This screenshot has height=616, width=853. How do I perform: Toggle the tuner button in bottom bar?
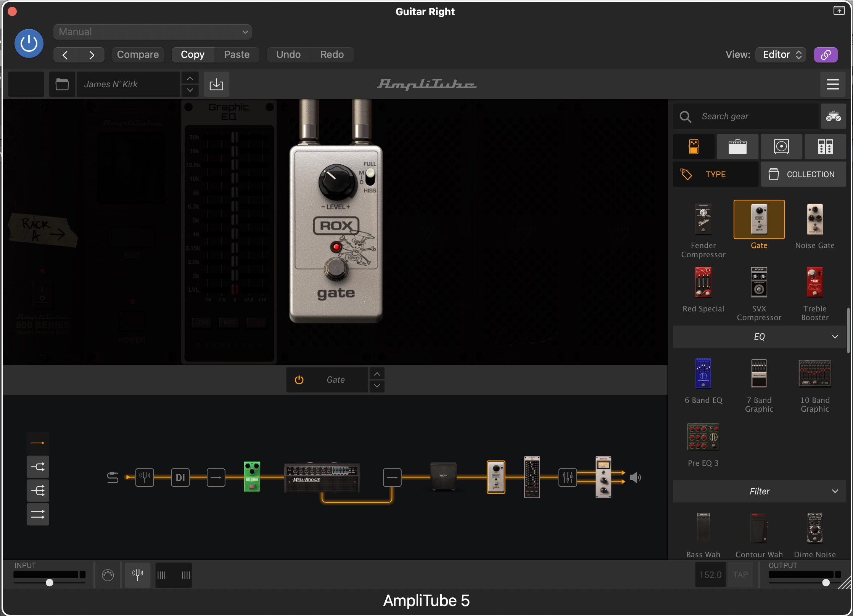click(137, 575)
